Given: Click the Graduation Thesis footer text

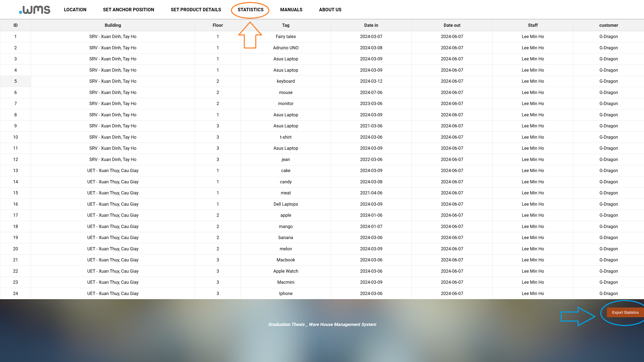Looking at the screenshot, I should 322,324.
